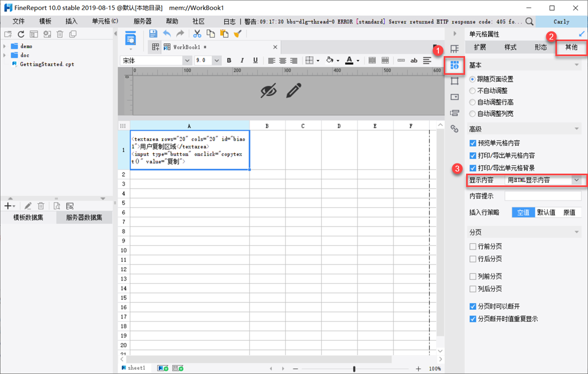Undo the last action
This screenshot has height=374, width=588.
(167, 33)
